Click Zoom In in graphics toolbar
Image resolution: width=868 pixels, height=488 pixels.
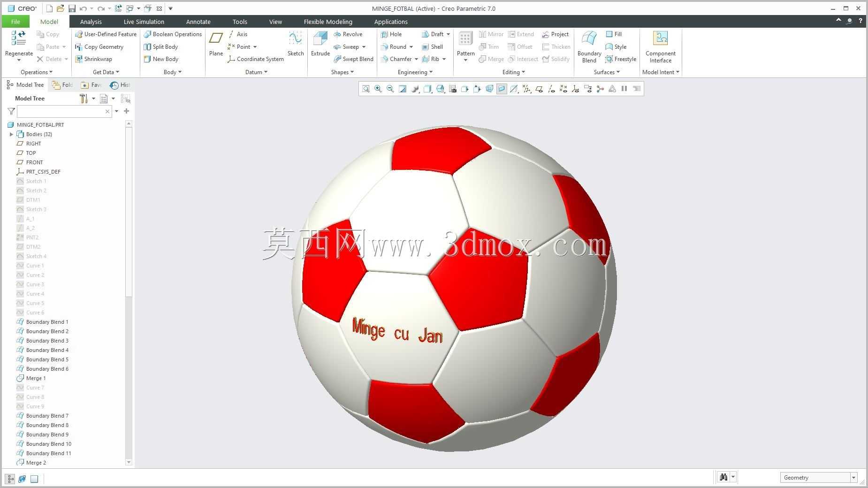point(378,89)
